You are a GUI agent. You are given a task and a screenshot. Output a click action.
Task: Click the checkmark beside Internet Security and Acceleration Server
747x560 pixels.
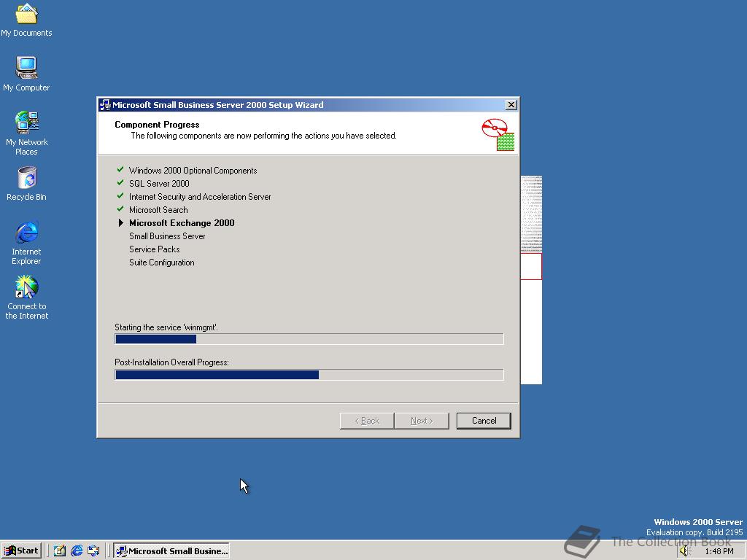[x=120, y=195]
